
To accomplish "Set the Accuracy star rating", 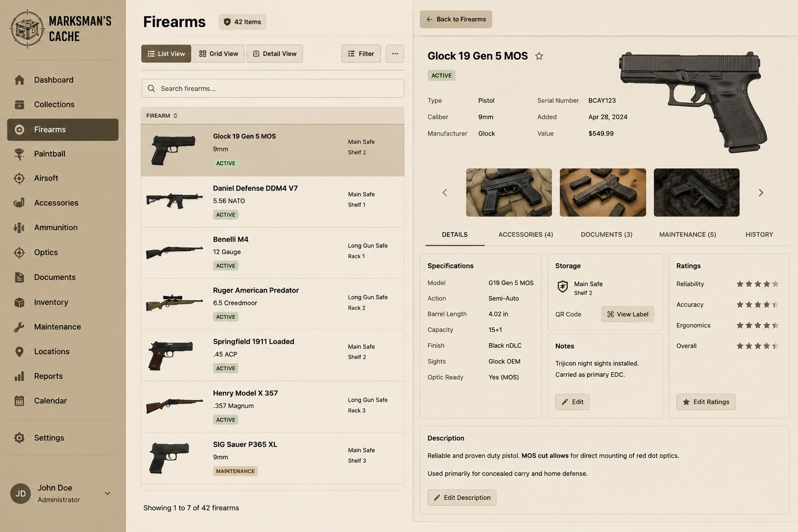I will pyautogui.click(x=757, y=305).
